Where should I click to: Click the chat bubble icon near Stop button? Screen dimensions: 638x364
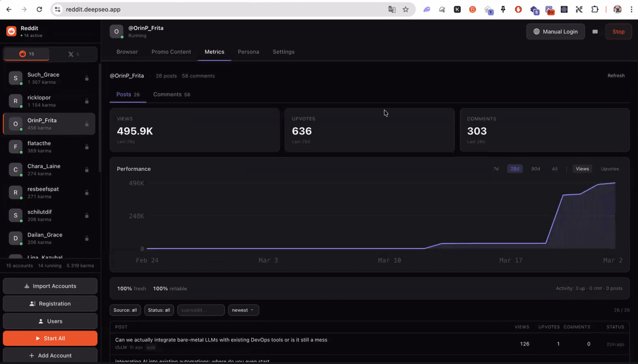595,32
